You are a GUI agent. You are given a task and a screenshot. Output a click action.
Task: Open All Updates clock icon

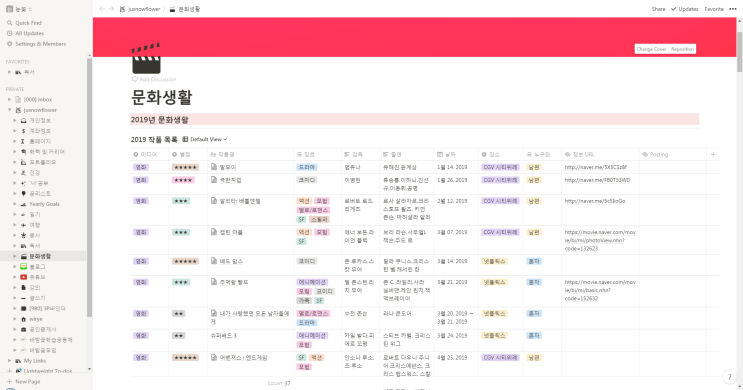click(9, 33)
